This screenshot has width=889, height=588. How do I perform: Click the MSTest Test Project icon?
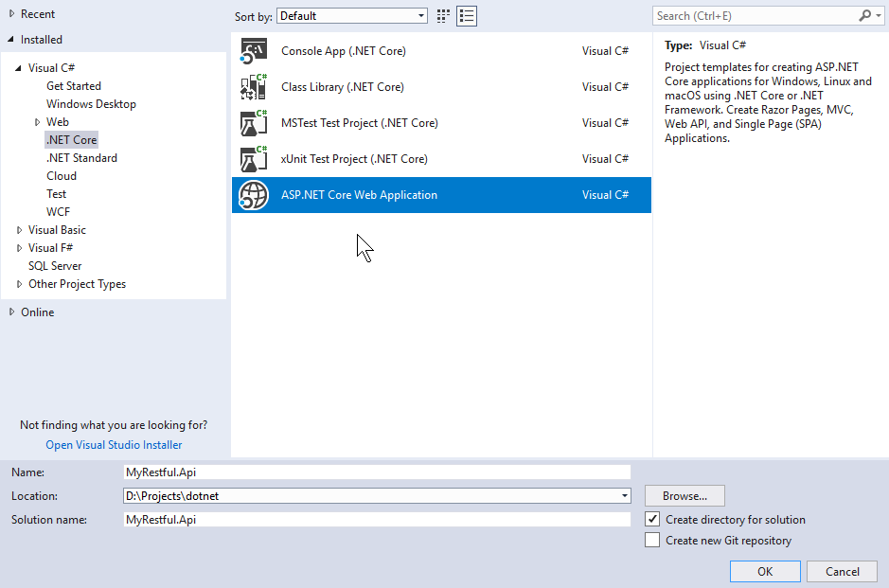[x=254, y=123]
